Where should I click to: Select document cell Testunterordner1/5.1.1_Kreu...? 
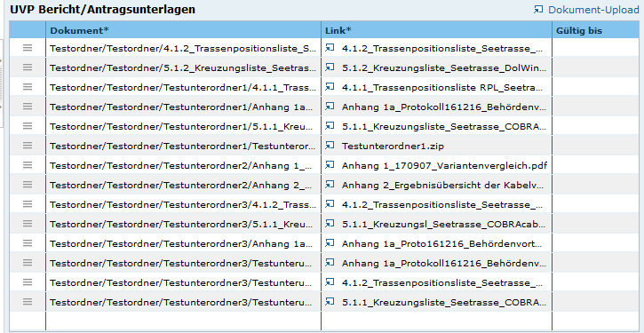click(183, 127)
